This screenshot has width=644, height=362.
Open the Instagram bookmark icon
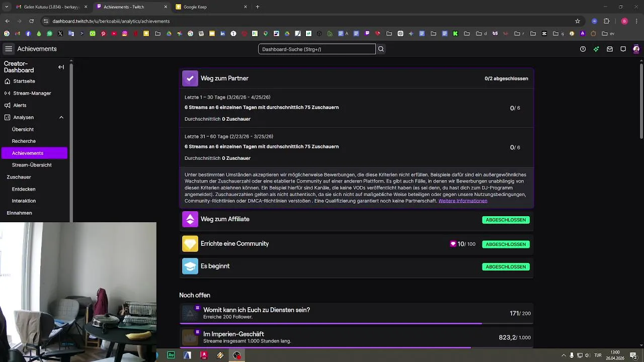[x=125, y=34]
